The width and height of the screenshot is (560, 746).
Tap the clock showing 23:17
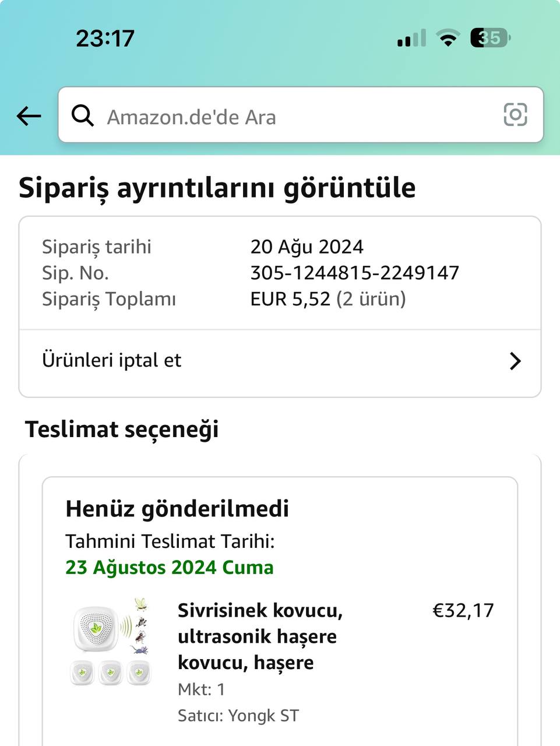(x=105, y=38)
